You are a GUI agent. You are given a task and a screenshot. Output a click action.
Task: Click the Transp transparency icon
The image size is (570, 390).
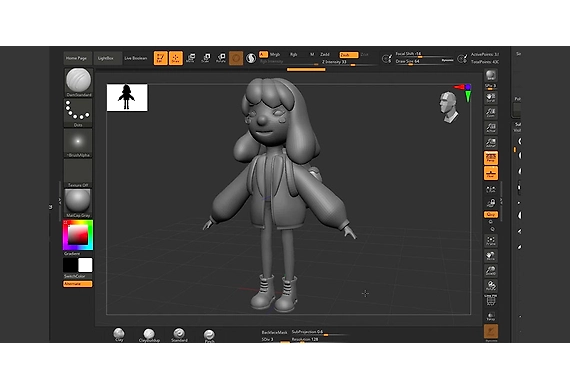491,316
